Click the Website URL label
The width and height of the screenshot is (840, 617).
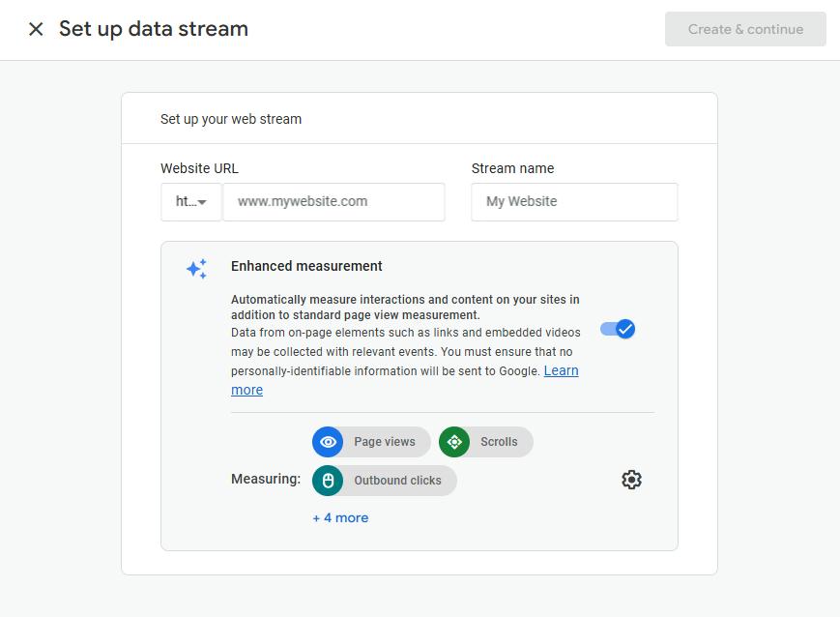[x=199, y=168]
